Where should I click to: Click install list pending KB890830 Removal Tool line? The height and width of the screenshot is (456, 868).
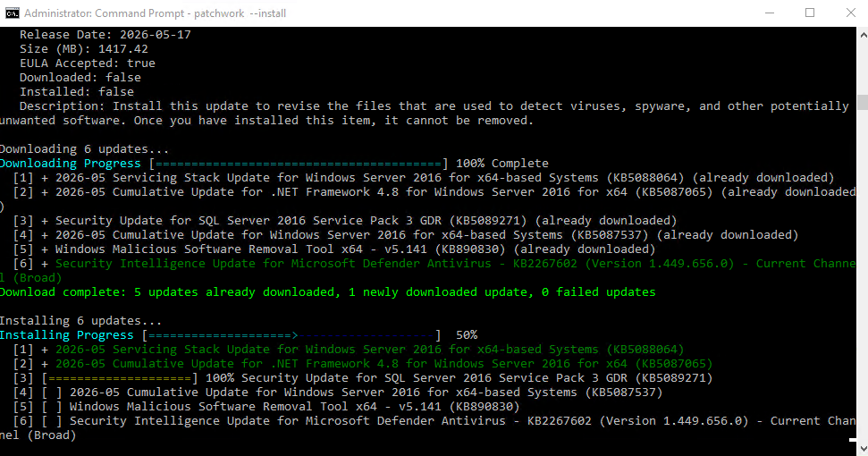266,408
